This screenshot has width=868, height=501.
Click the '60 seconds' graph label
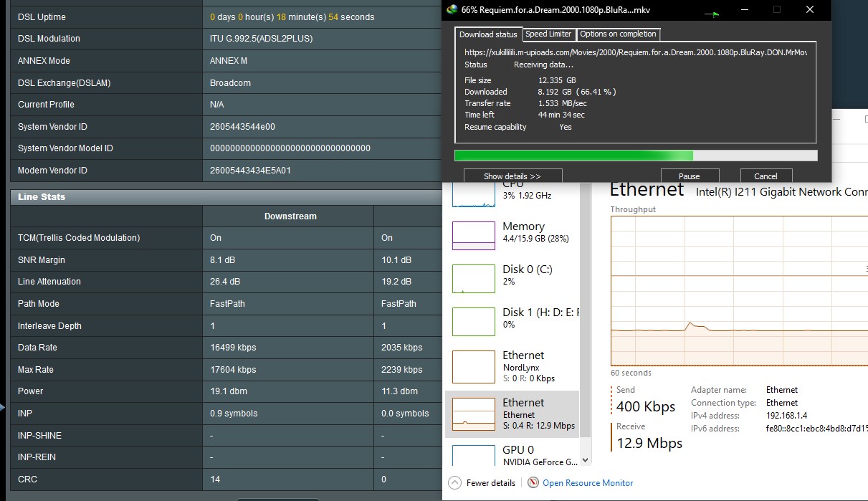[x=631, y=373]
